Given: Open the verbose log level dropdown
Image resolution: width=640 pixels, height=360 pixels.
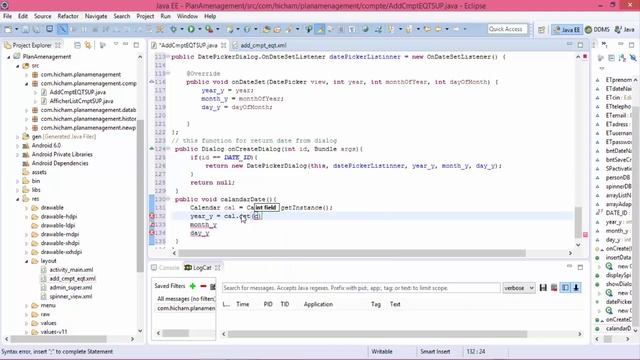Looking at the screenshot, I should pos(518,288).
